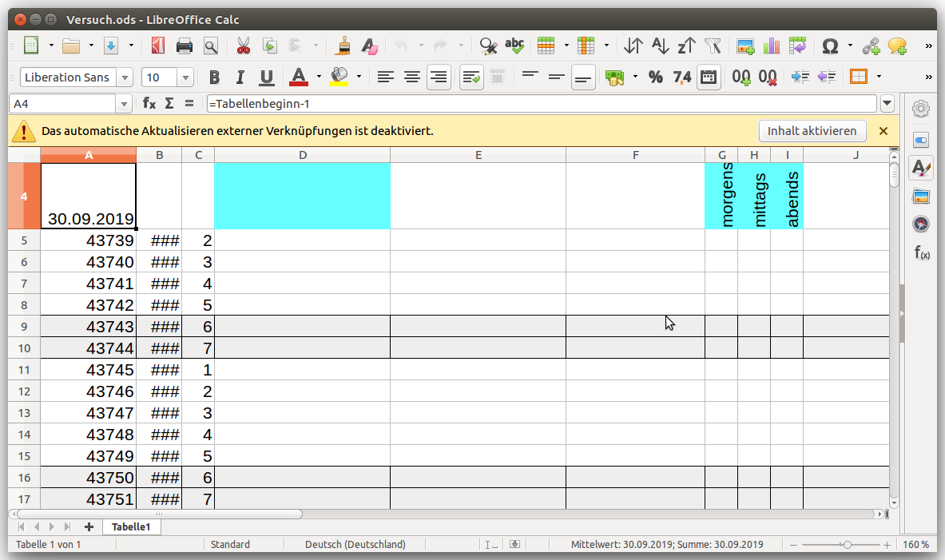Open Find & Replace tool

click(x=488, y=46)
